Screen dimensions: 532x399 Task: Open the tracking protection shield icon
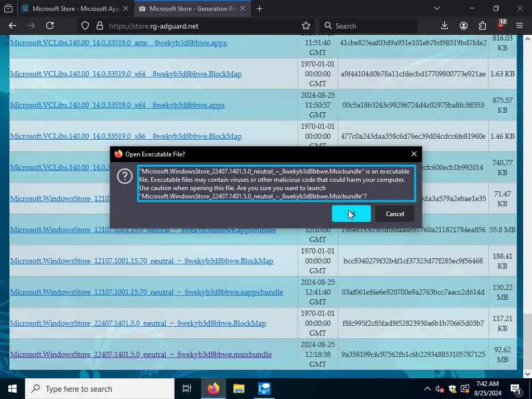point(85,26)
